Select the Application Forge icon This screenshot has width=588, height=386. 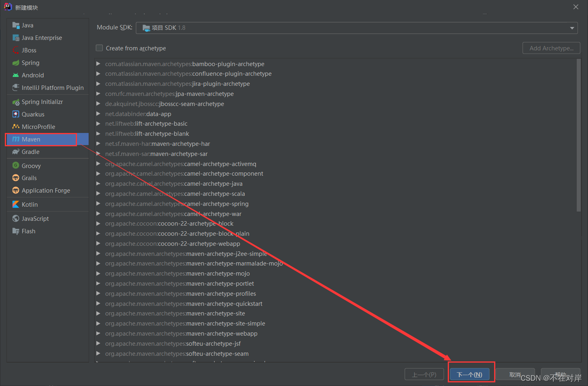[16, 191]
